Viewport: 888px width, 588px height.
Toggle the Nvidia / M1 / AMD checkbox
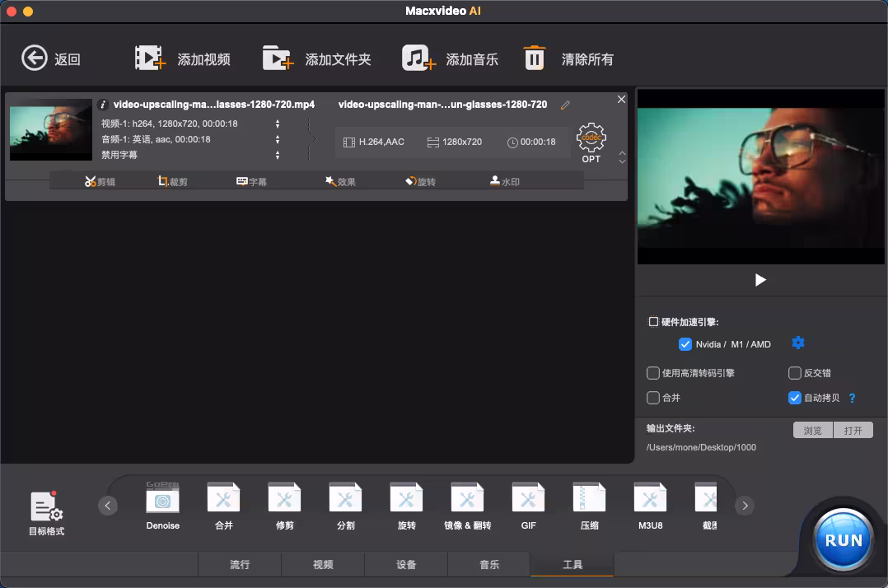(685, 344)
